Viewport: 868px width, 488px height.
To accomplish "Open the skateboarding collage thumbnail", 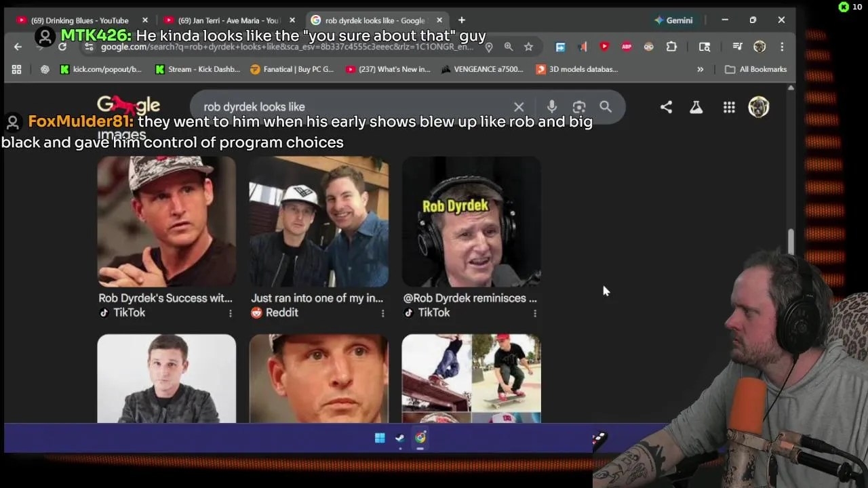I will tap(471, 378).
